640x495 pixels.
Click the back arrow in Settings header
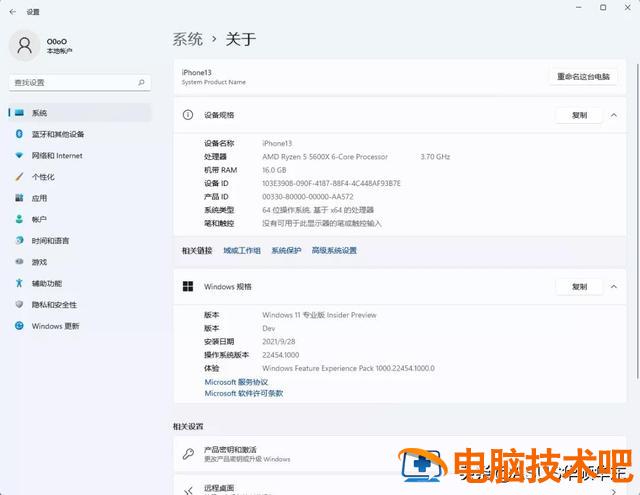[x=13, y=12]
